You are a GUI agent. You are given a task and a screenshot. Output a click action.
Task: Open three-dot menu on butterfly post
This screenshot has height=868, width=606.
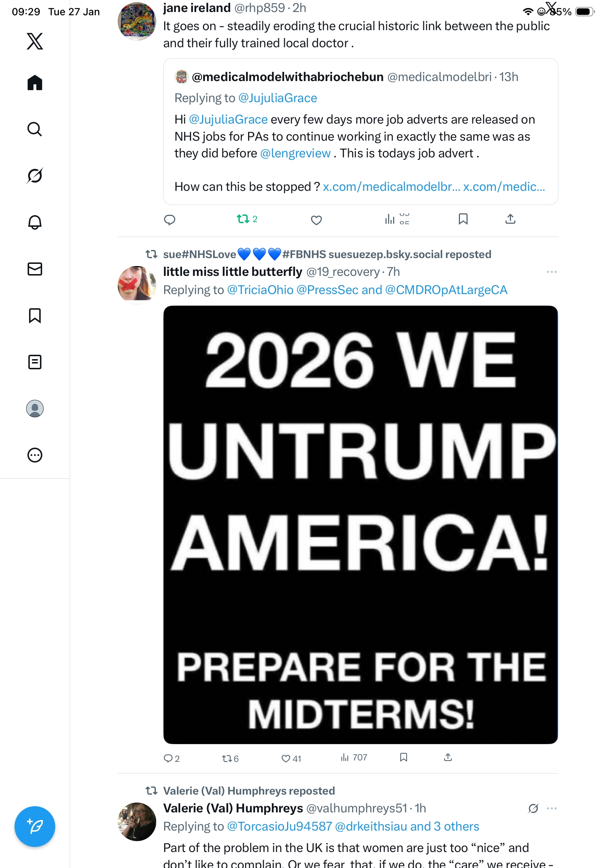click(x=551, y=272)
